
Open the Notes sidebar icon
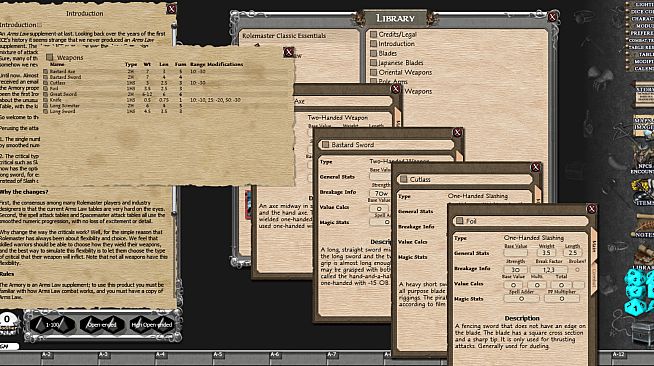click(644, 225)
